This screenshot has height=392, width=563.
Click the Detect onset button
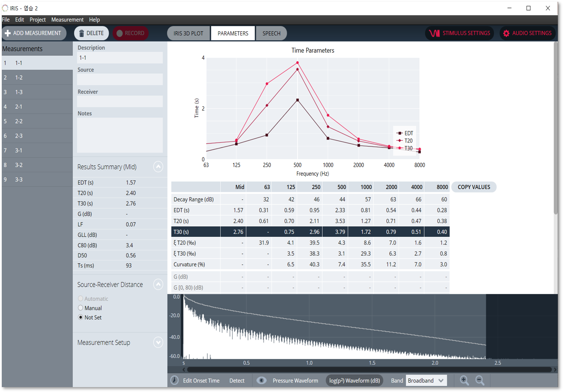click(x=237, y=381)
